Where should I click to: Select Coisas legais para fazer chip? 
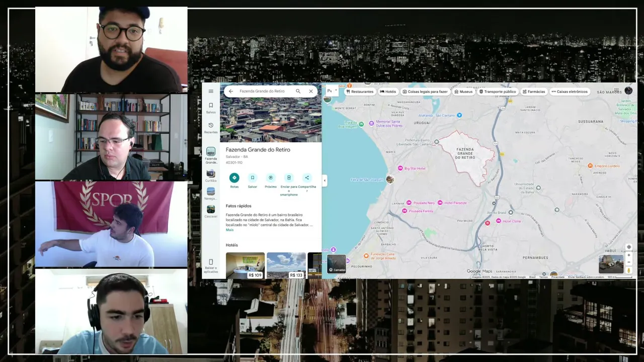click(x=425, y=92)
